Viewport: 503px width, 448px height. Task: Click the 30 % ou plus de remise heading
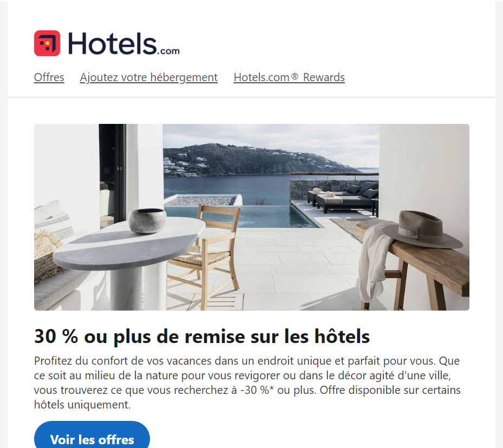coord(202,336)
